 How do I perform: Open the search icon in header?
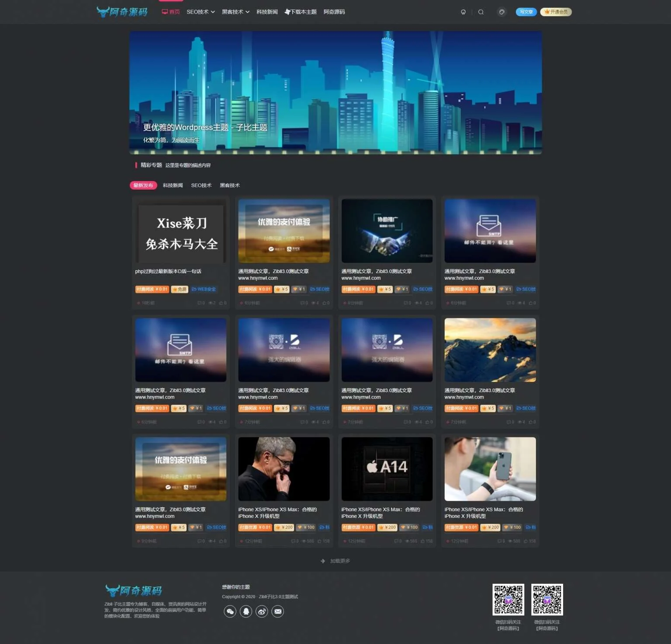[x=481, y=12]
